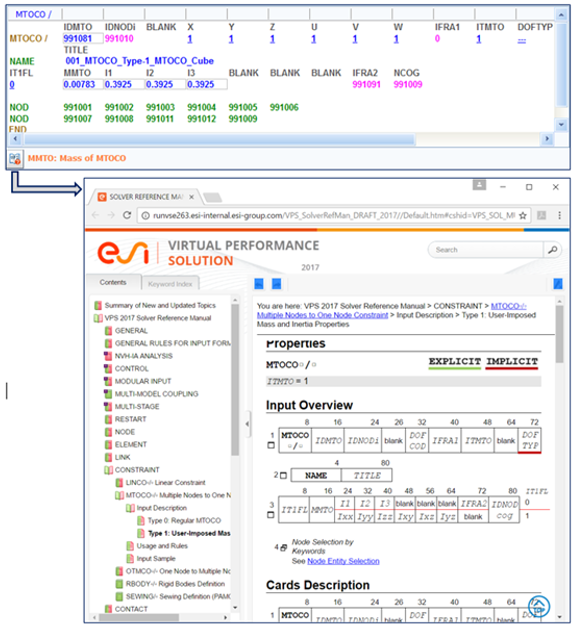Reload the Solver Reference Manual page
573x626 pixels.
(x=127, y=215)
